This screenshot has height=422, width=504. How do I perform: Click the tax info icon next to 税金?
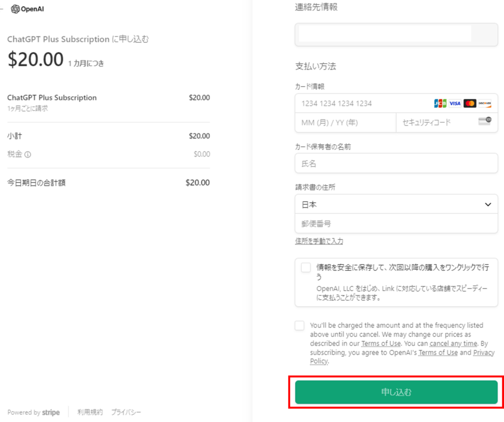point(28,155)
